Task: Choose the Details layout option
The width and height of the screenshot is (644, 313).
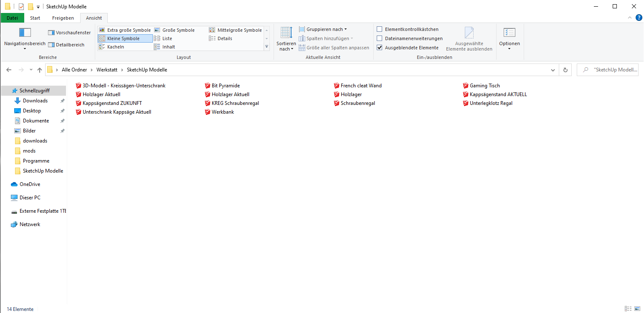Action: tap(221, 38)
